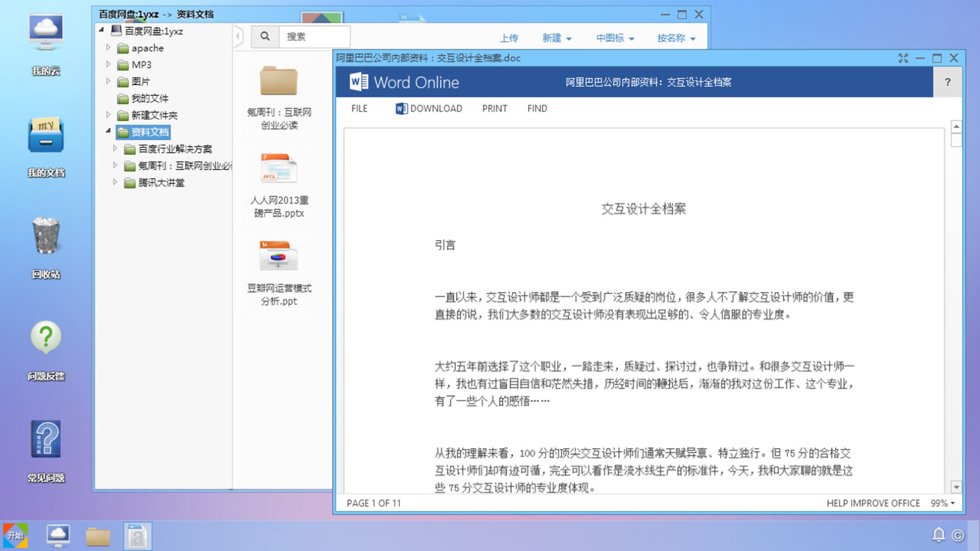The width and height of the screenshot is (980, 551).
Task: Select the 氪周刊 folder row in tree
Action: pyautogui.click(x=178, y=165)
